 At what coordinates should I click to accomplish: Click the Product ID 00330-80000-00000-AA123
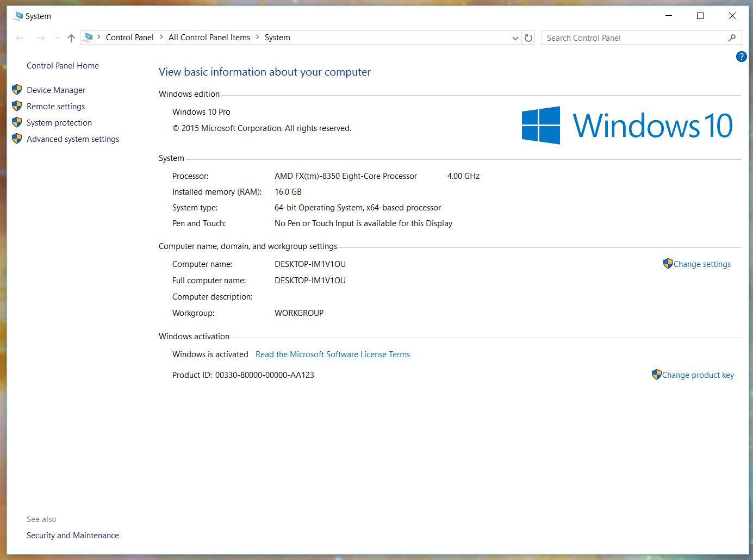(243, 375)
